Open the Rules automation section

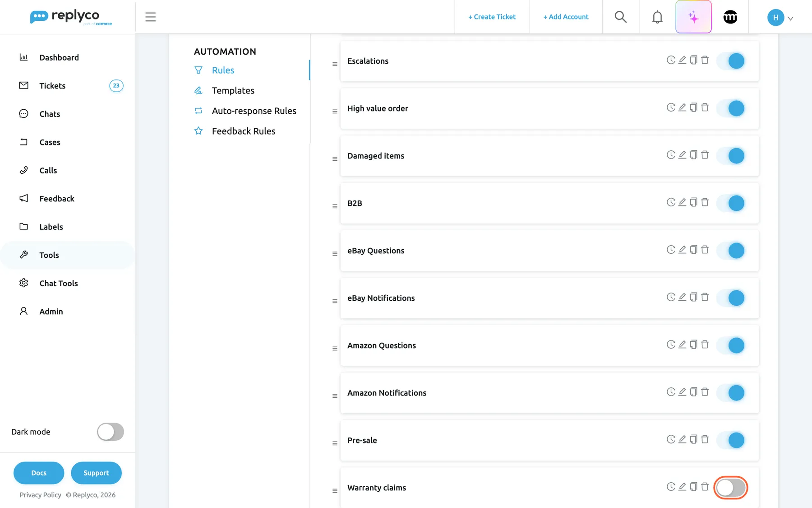[223, 70]
